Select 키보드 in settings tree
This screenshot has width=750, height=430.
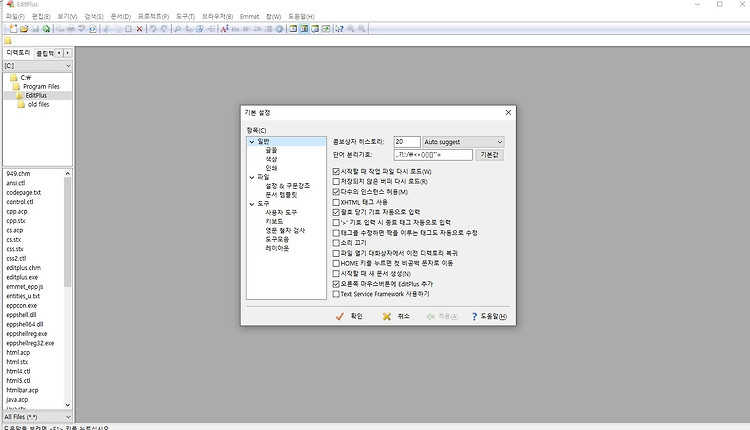(x=274, y=221)
